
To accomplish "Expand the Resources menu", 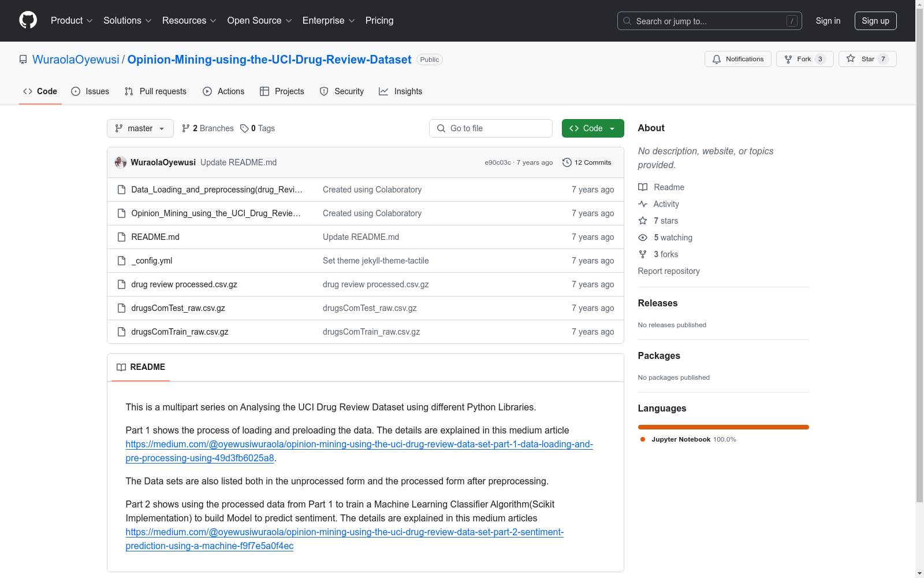I will pos(189,21).
